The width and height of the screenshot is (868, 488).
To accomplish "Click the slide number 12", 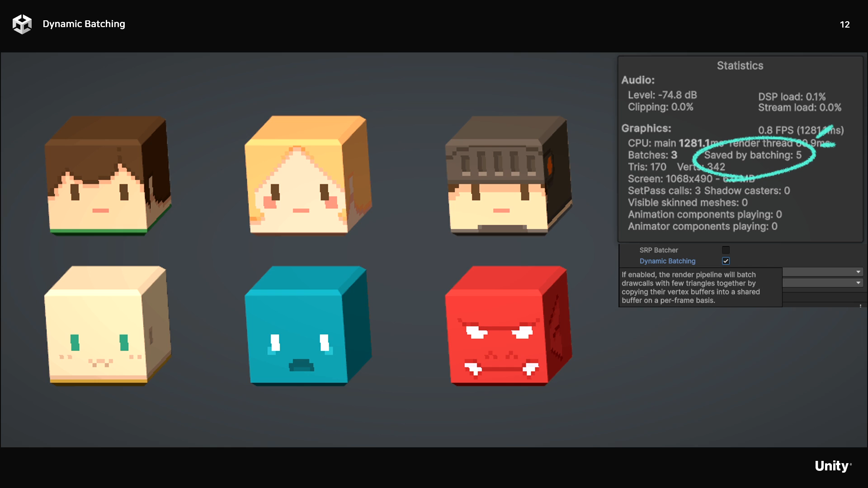I will pos(844,24).
